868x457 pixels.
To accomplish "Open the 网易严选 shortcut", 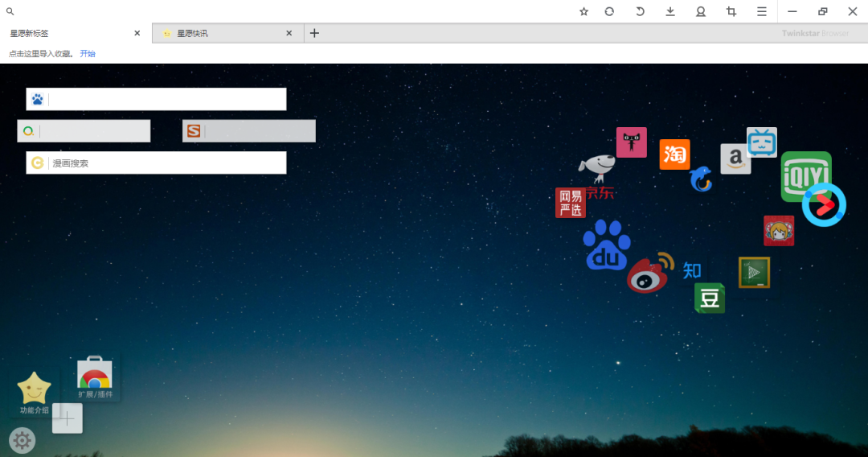I will (x=570, y=203).
